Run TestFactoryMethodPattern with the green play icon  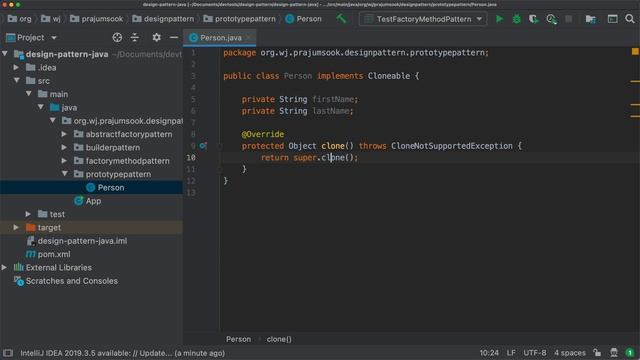click(499, 19)
